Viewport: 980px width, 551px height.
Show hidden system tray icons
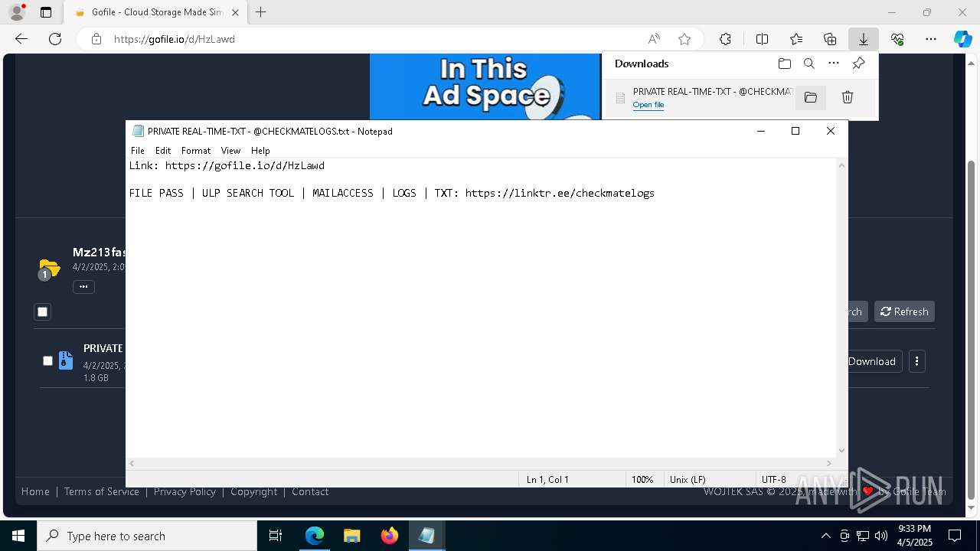825,536
